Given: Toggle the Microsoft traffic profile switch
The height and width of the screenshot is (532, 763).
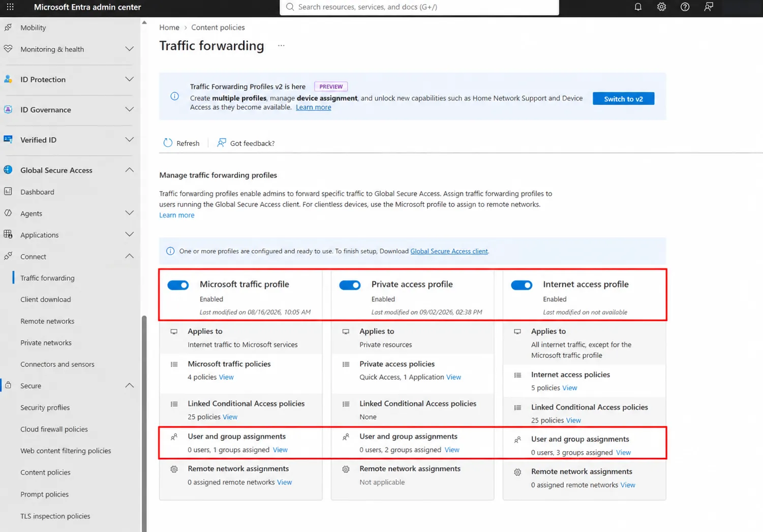Looking at the screenshot, I should click(178, 285).
